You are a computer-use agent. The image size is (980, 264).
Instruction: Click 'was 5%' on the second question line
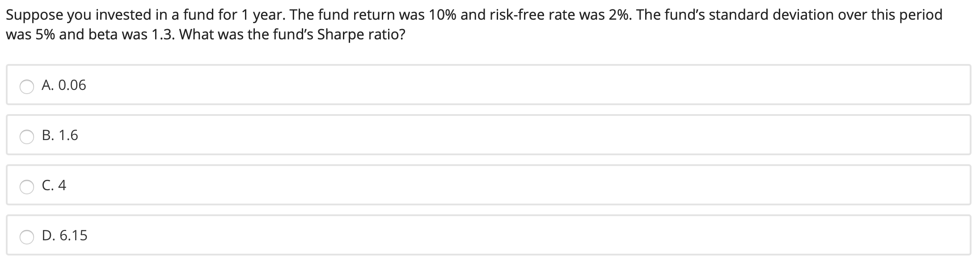click(30, 34)
